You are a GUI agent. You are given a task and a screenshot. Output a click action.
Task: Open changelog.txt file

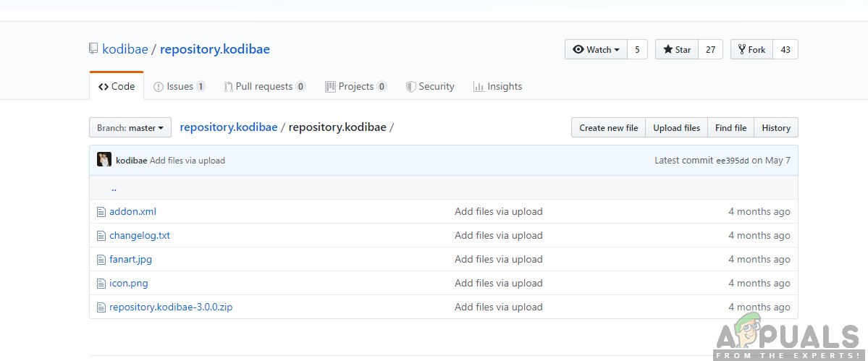tap(140, 236)
